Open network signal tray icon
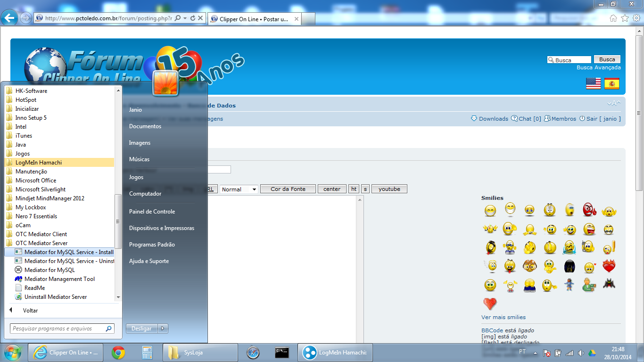The height and width of the screenshot is (362, 644). pos(570,353)
